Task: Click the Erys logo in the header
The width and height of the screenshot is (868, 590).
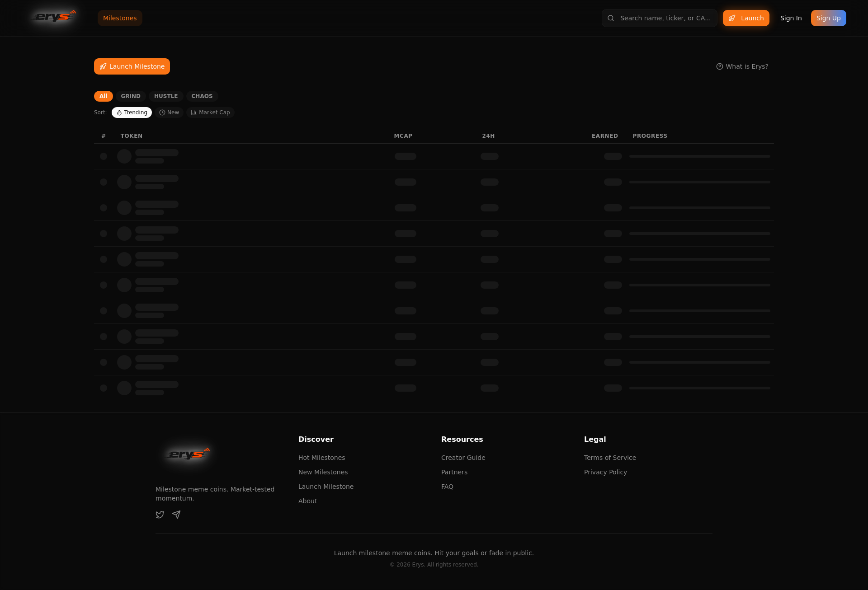Action: click(54, 17)
